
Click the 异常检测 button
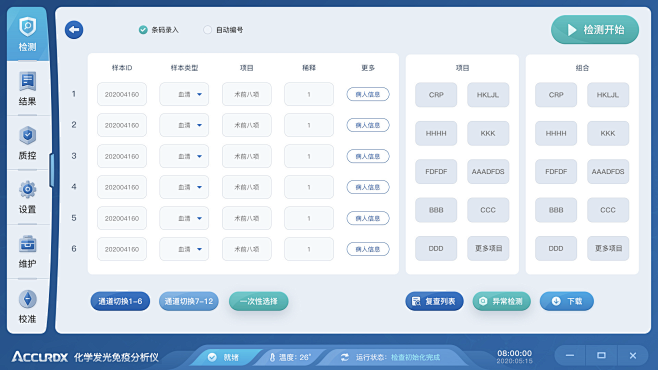pos(501,301)
